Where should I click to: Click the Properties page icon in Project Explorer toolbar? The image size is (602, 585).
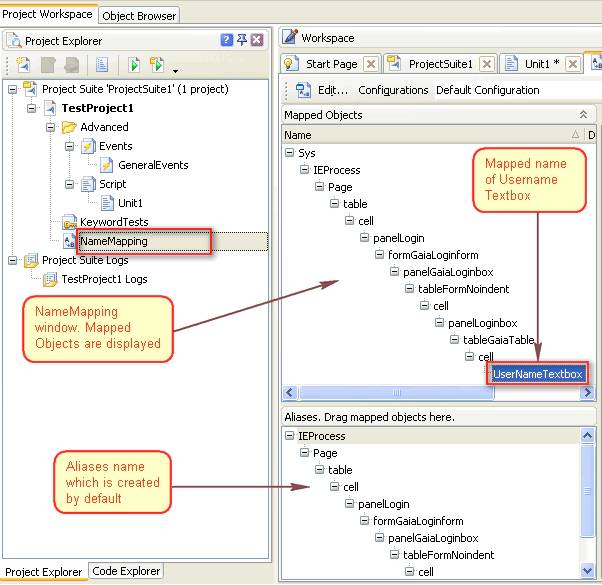coord(102,66)
